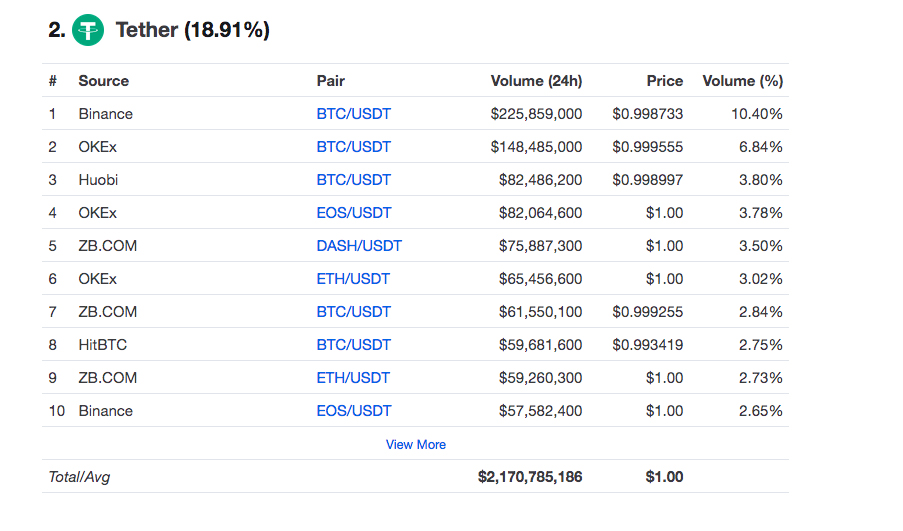Open Binance EOS/USDT pair link

(x=354, y=411)
